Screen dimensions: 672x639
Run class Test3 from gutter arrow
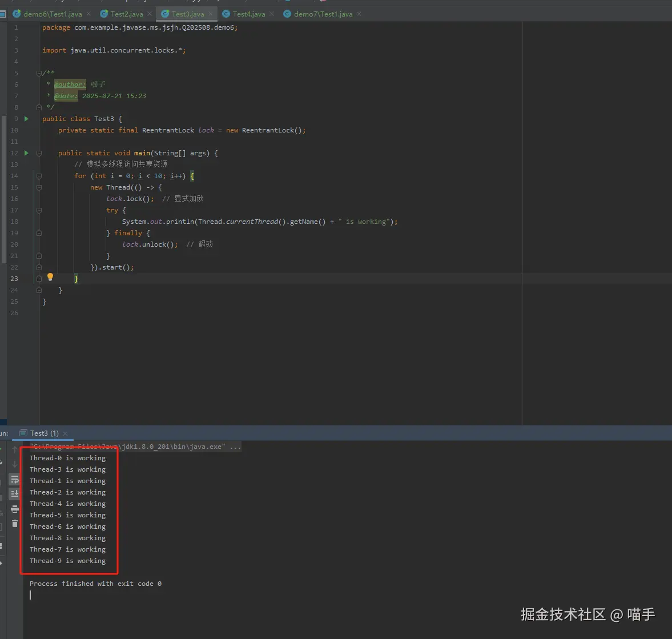[x=26, y=119]
